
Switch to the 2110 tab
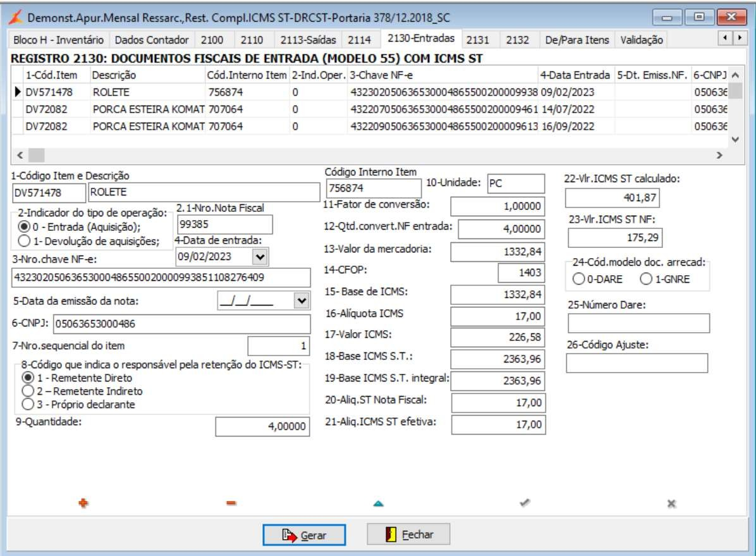tap(252, 40)
